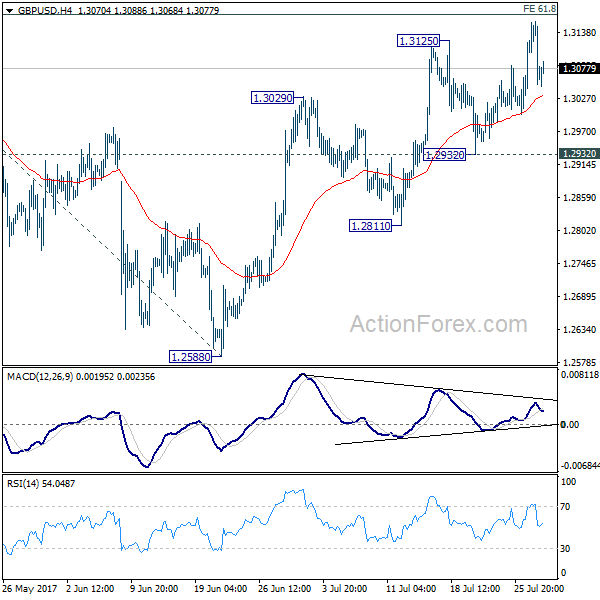This screenshot has height=600, width=600.
Task: Click the 3 Jul 20:00 time label
Action: point(344,588)
